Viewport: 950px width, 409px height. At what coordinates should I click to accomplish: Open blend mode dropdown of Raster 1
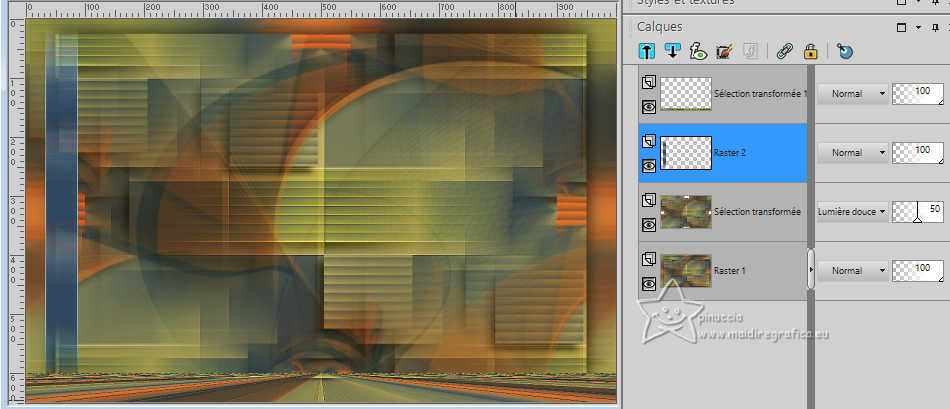(x=852, y=270)
